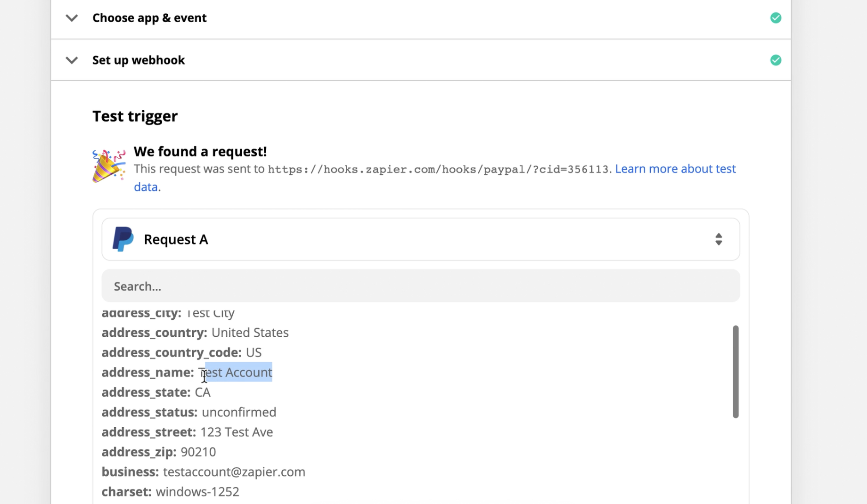
Task: Open the Set up webhook section
Action: tap(139, 60)
